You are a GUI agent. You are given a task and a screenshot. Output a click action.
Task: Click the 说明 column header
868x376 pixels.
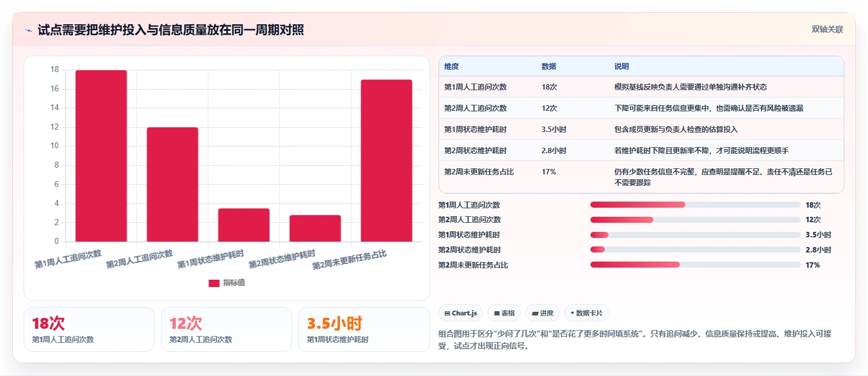pos(622,67)
